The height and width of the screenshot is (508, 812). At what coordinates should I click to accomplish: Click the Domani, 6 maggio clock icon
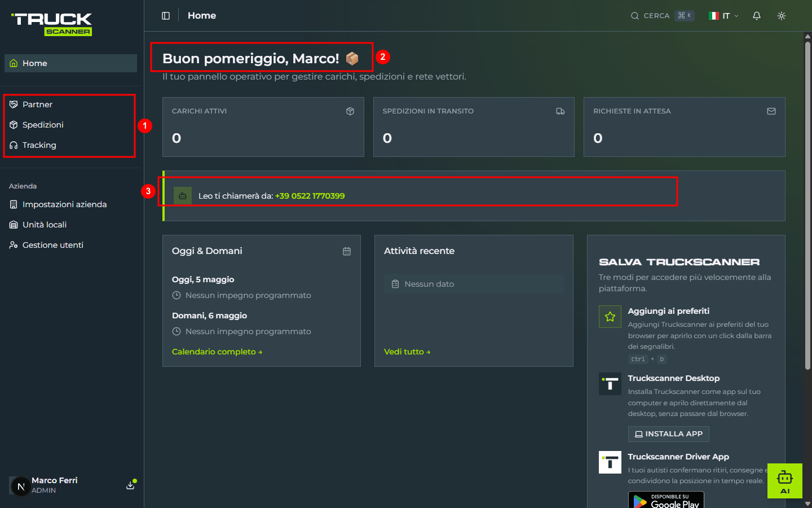176,331
